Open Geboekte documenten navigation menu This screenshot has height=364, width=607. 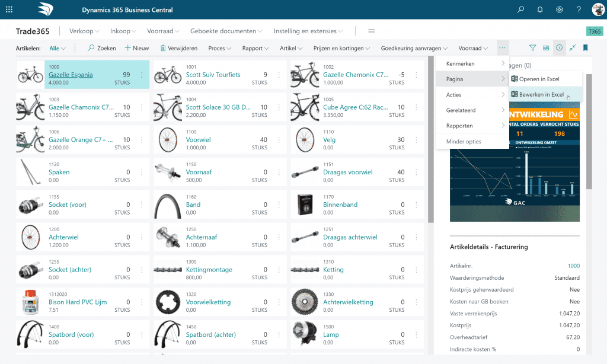tap(226, 31)
